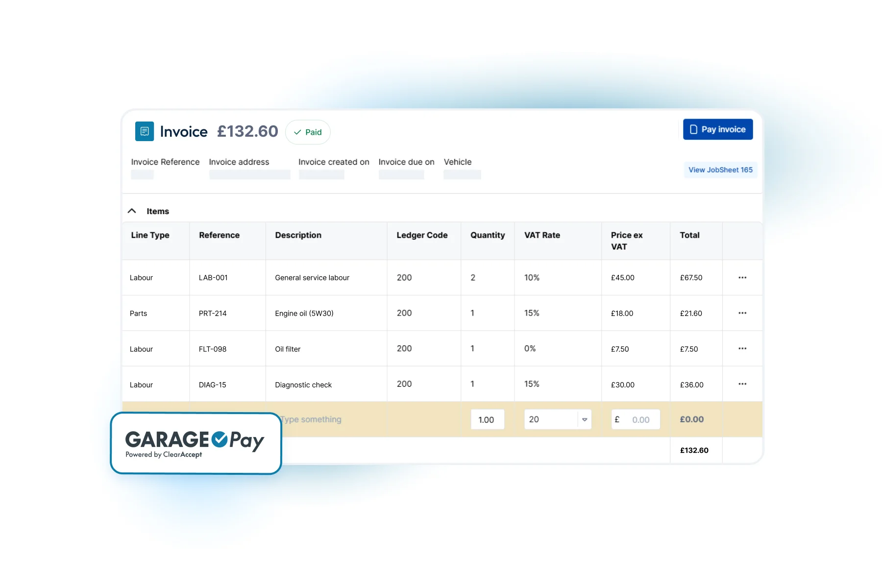The width and height of the screenshot is (882, 588).
Task: Click the 'Type something' description field
Action: click(311, 419)
